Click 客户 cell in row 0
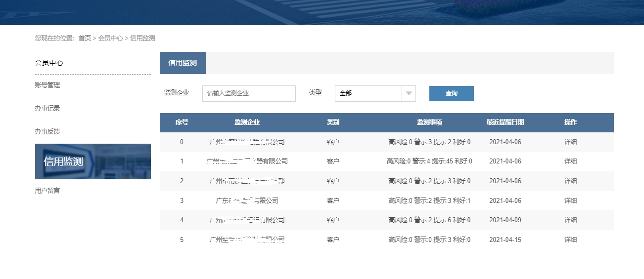This screenshot has width=644, height=279. click(333, 142)
